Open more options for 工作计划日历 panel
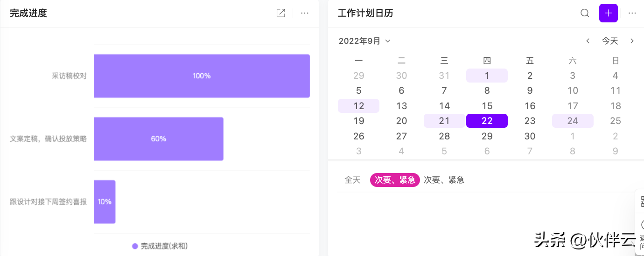 click(632, 13)
